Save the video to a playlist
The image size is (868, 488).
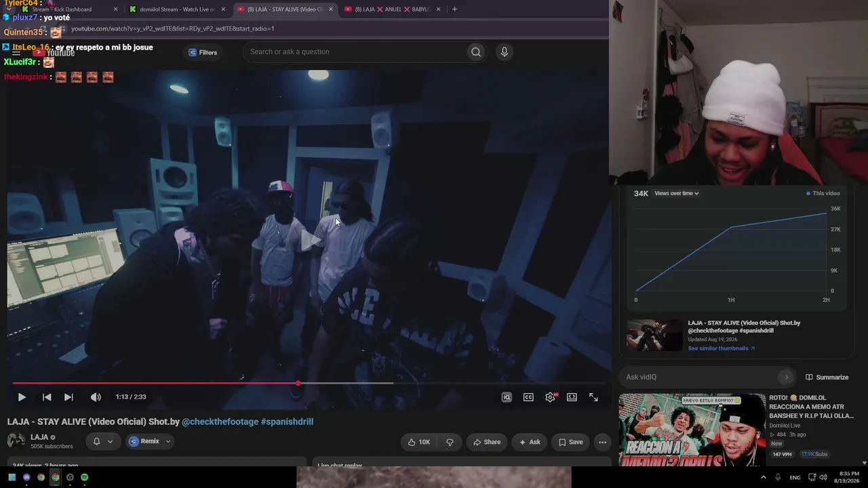tap(570, 442)
